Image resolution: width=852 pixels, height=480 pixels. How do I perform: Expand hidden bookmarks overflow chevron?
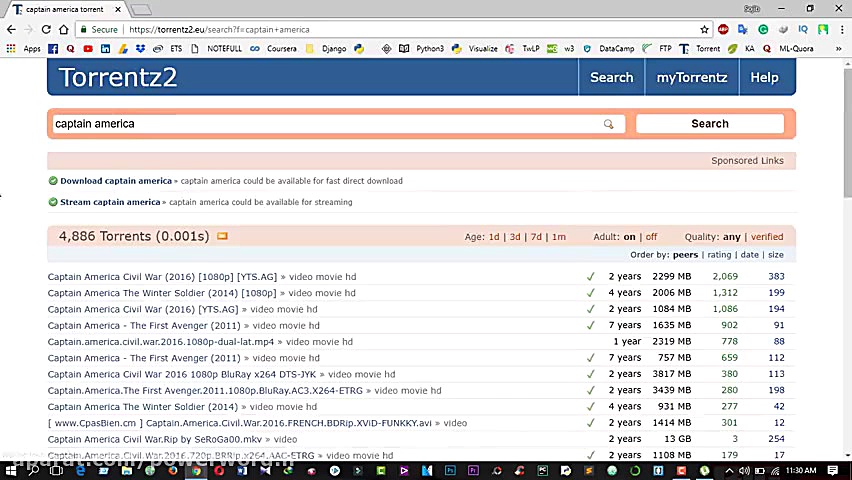838,48
